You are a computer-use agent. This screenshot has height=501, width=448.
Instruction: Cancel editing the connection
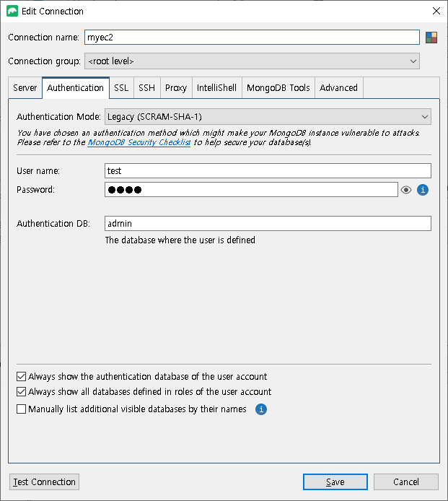[406, 482]
